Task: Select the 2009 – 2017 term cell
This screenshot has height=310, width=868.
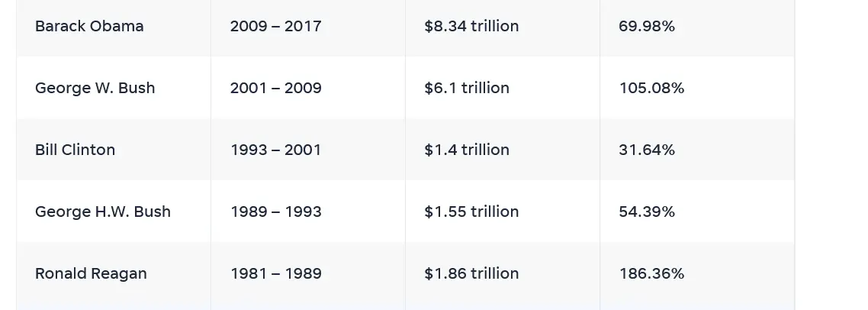Action: 275,26
